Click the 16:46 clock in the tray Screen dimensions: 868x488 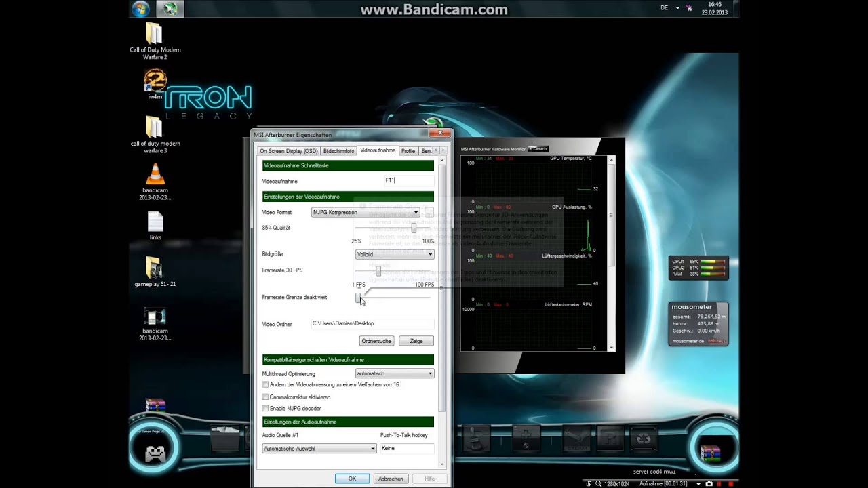715,4
